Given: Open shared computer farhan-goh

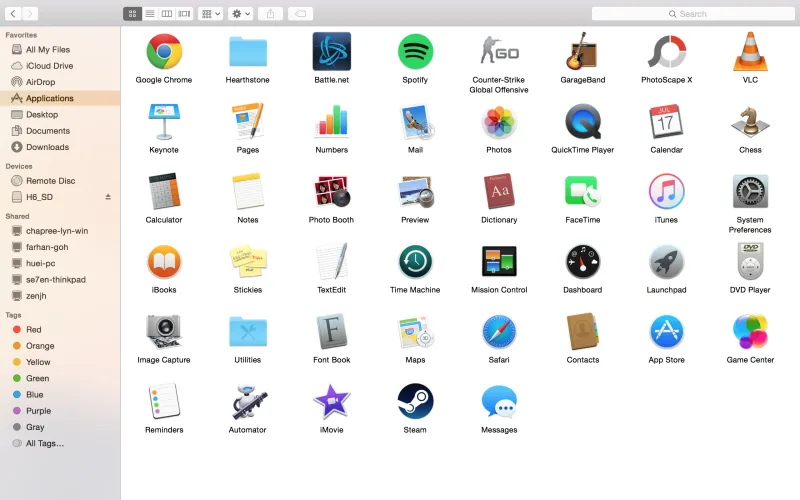Looking at the screenshot, I should pyautogui.click(x=60, y=247).
